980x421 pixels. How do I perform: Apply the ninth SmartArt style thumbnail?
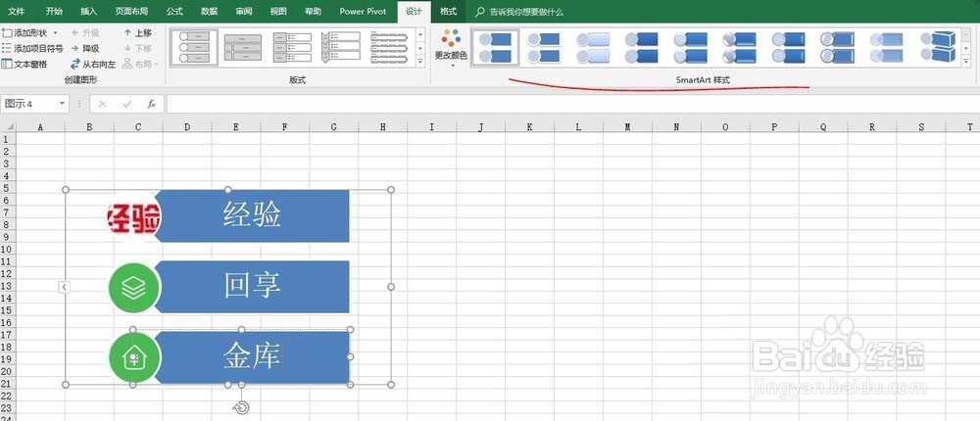click(886, 47)
